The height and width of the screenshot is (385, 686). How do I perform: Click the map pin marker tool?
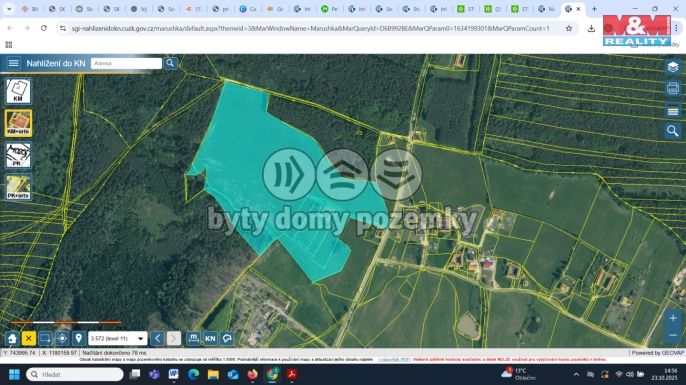79,339
